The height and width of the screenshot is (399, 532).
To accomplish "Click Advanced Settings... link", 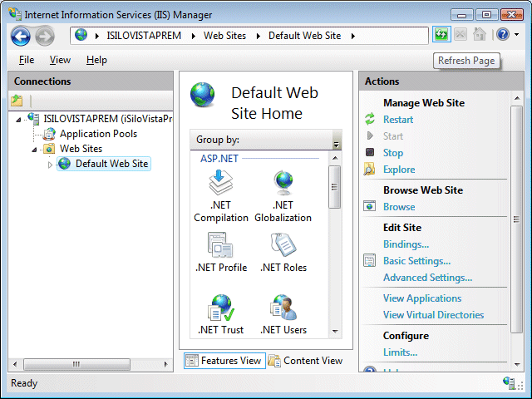I will click(x=427, y=278).
